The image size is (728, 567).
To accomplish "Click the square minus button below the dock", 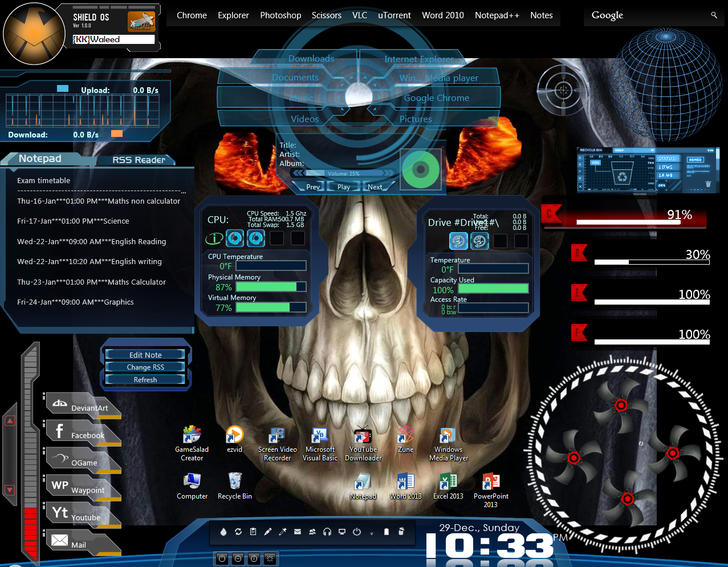I will 238,558.
